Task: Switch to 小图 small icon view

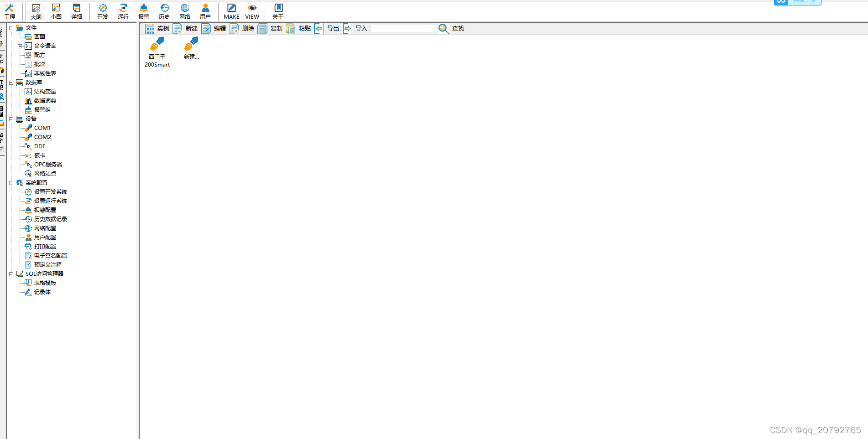Action: pos(56,11)
